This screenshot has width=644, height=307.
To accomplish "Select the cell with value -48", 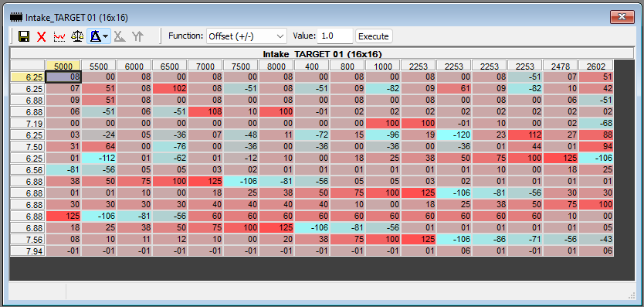I will point(241,135).
